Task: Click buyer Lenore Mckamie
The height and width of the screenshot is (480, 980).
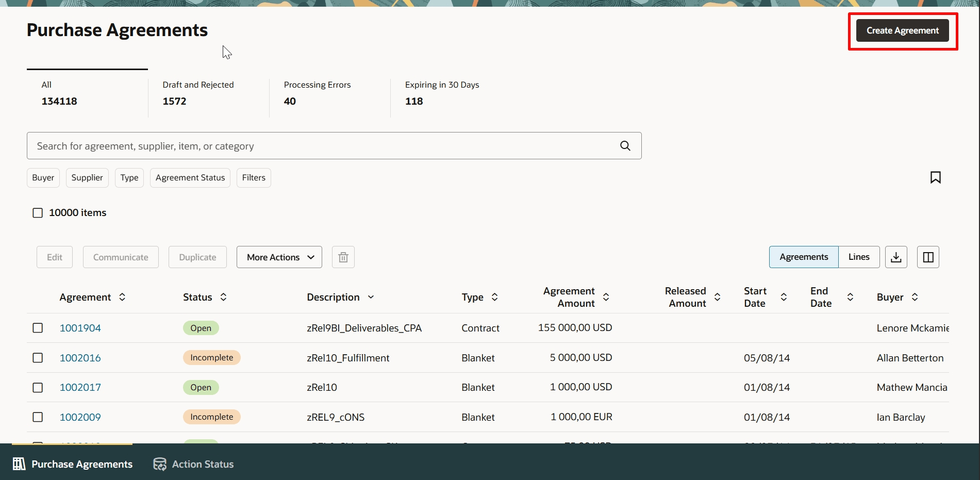Action: (913, 328)
